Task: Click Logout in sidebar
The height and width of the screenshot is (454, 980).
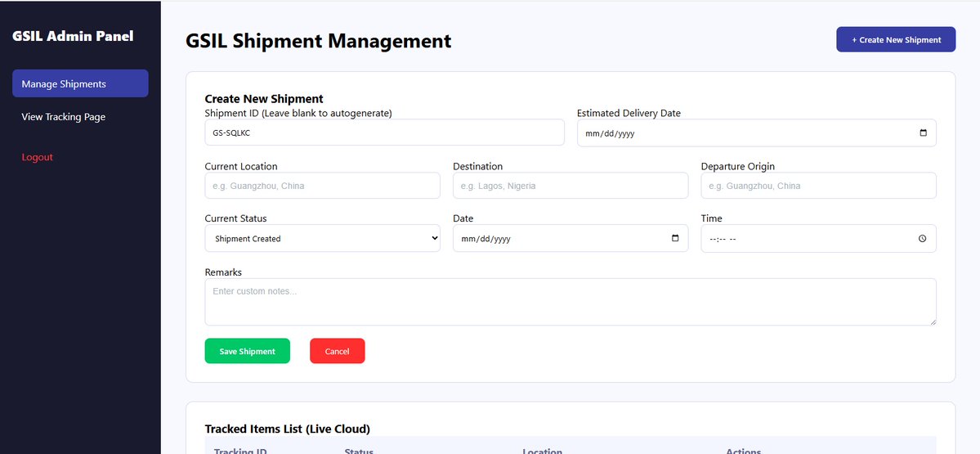Action: point(38,157)
